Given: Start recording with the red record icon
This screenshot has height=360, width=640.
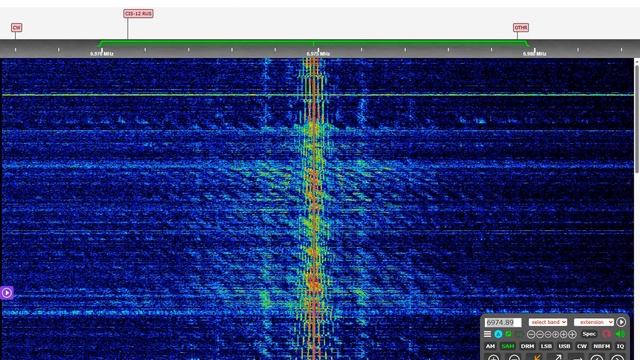Looking at the screenshot, I should 607,334.
